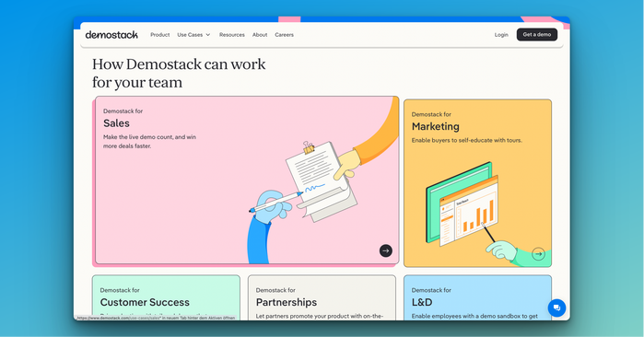The height and width of the screenshot is (337, 644).
Task: Open the Product menu item
Action: [159, 35]
